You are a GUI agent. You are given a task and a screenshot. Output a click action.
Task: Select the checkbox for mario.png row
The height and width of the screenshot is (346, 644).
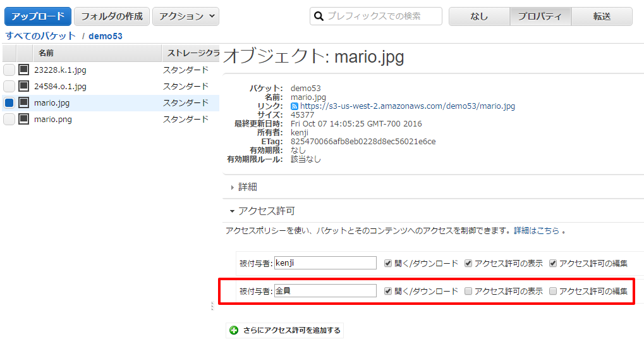point(9,120)
